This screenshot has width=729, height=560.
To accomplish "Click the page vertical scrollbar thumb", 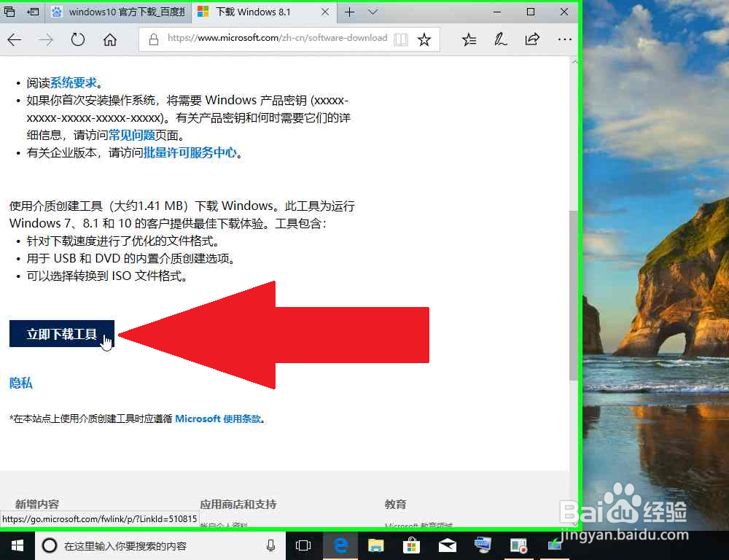I will [574, 296].
